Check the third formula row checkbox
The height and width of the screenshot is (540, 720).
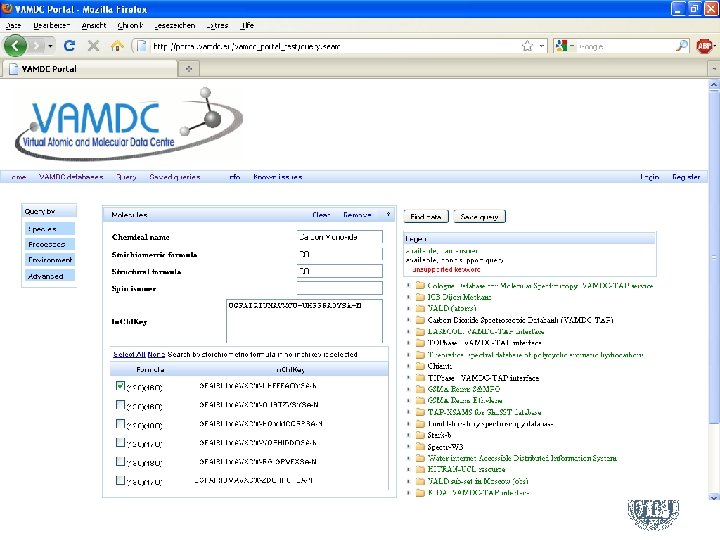[x=120, y=424]
